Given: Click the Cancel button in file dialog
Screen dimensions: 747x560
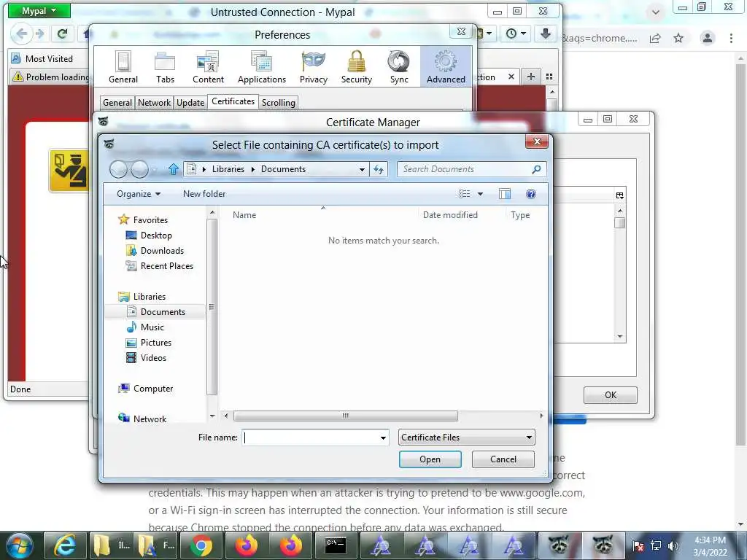Looking at the screenshot, I should coord(503,459).
